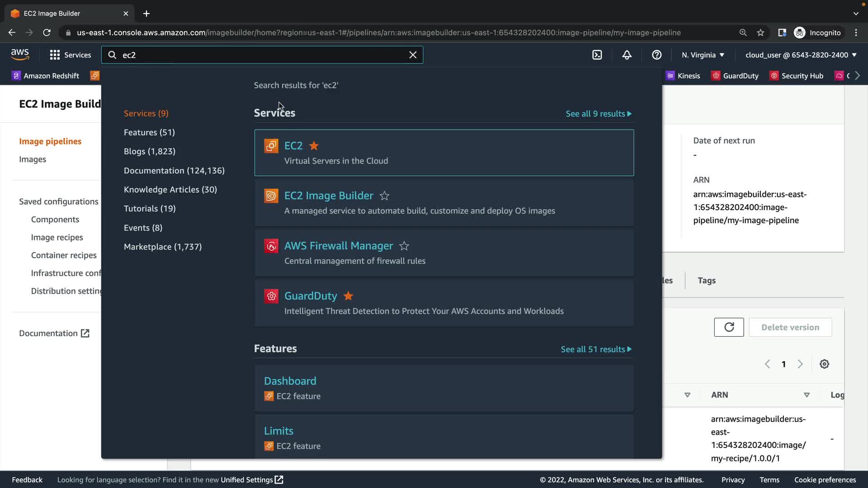The width and height of the screenshot is (868, 488).
Task: Click the ARN column sort arrow
Action: (x=807, y=395)
